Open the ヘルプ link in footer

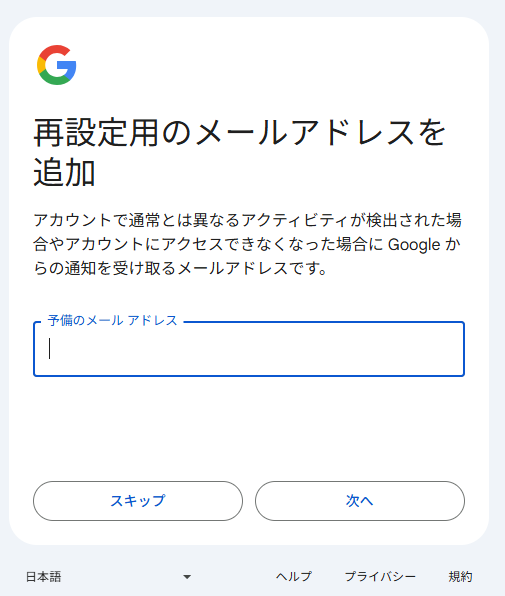pyautogui.click(x=294, y=577)
